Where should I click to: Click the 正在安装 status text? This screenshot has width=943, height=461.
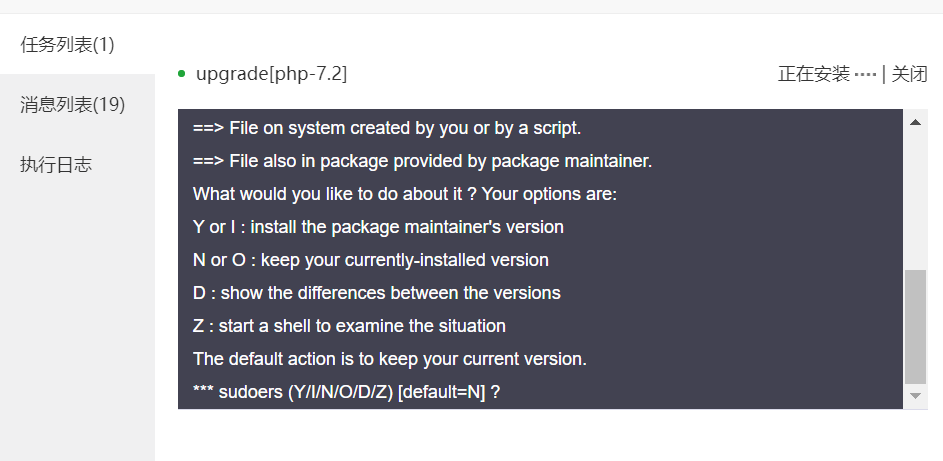pyautogui.click(x=813, y=74)
